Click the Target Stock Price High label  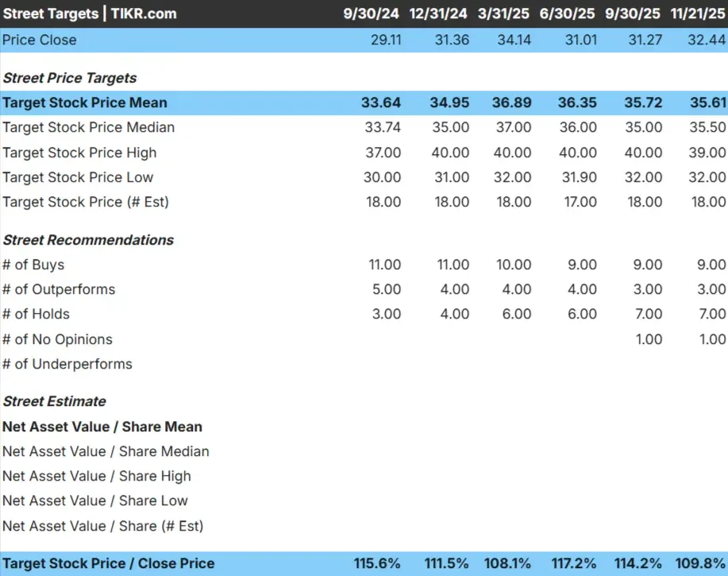click(x=79, y=153)
